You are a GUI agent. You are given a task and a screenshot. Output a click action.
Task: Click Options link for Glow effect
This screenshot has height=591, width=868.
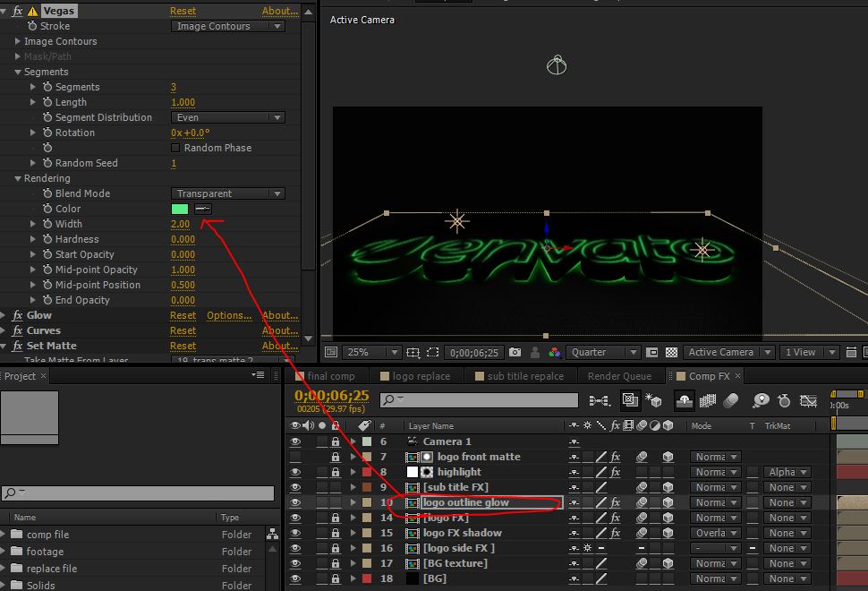pos(229,315)
